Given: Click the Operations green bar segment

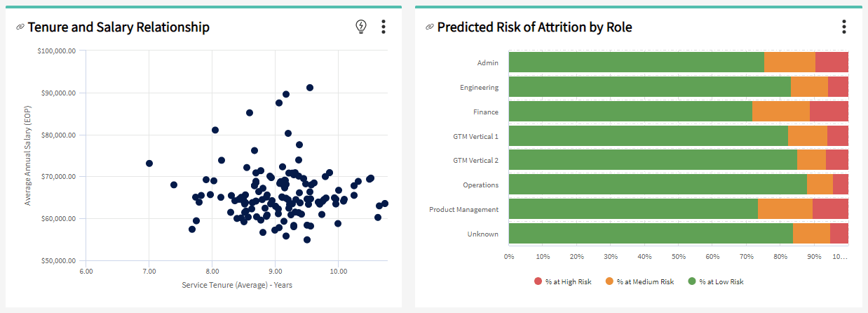Looking at the screenshot, I should tap(657, 185).
